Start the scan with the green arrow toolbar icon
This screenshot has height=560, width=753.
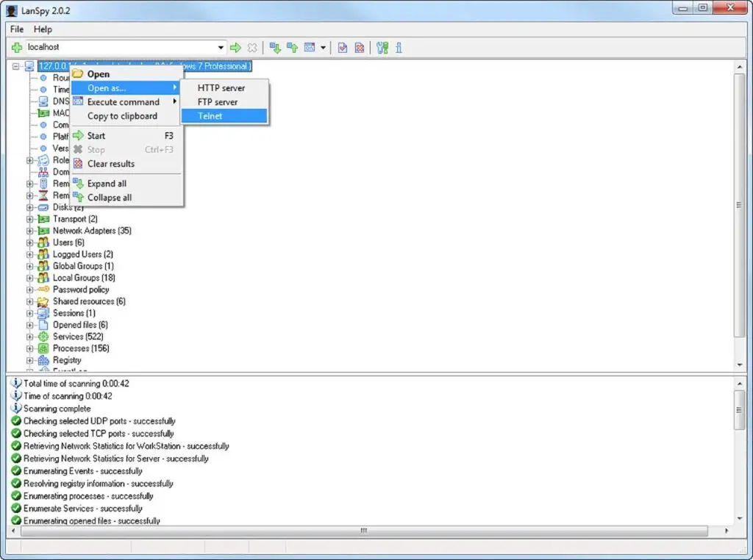point(235,48)
